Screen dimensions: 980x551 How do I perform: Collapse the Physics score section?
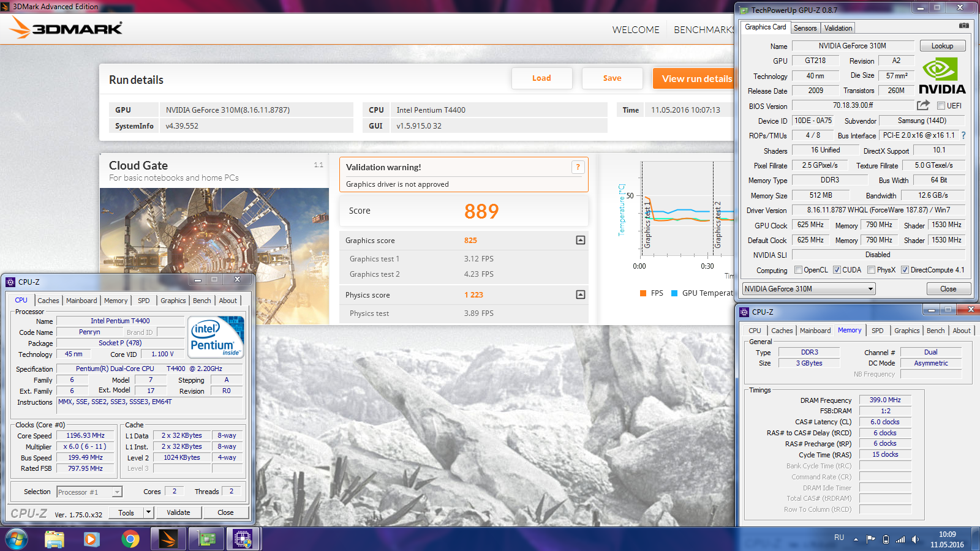(581, 294)
